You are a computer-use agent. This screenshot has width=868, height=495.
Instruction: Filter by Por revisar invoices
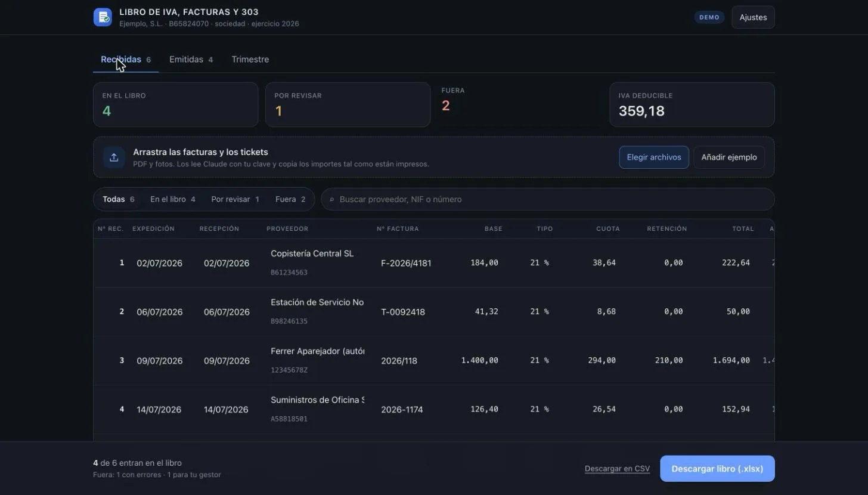[x=235, y=199]
